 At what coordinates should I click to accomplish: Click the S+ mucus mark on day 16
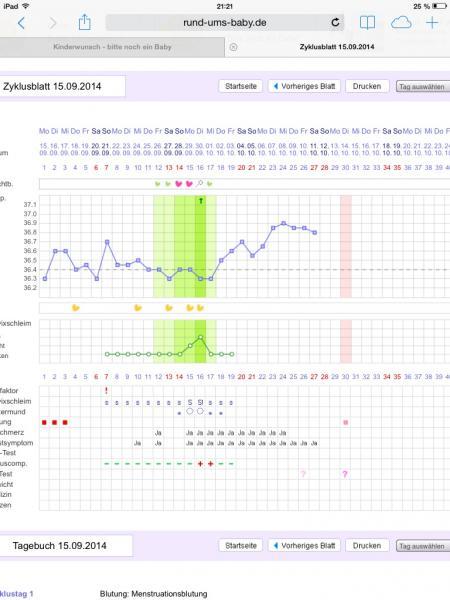(200, 403)
